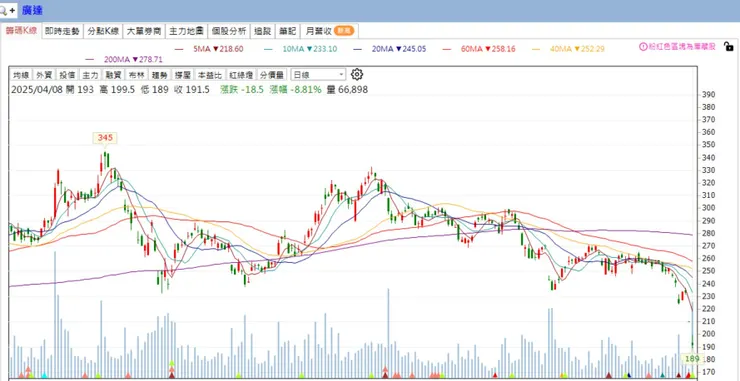The image size is (740, 381).
Task: Click the 60MA legend line swatch
Action: (x=447, y=49)
